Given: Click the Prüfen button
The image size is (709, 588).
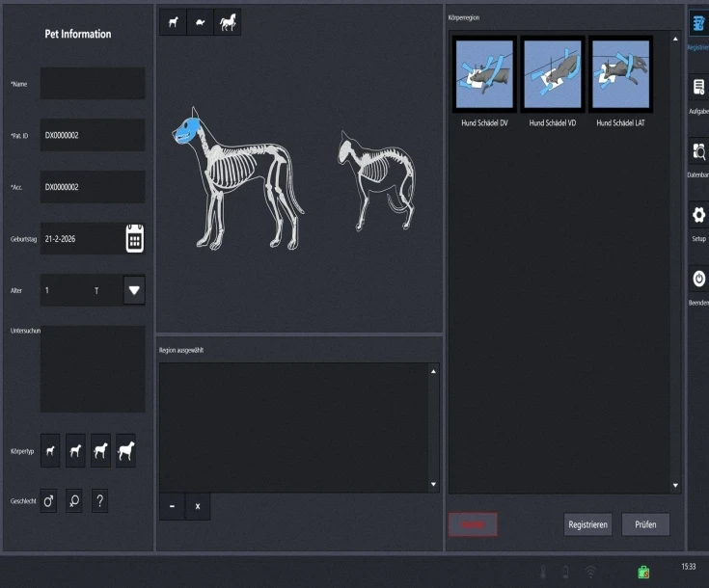Looking at the screenshot, I should point(645,524).
